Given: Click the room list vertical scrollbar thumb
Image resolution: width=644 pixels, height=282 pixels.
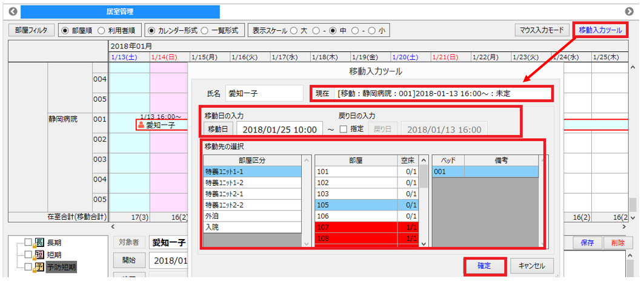Looking at the screenshot, I should (423, 177).
